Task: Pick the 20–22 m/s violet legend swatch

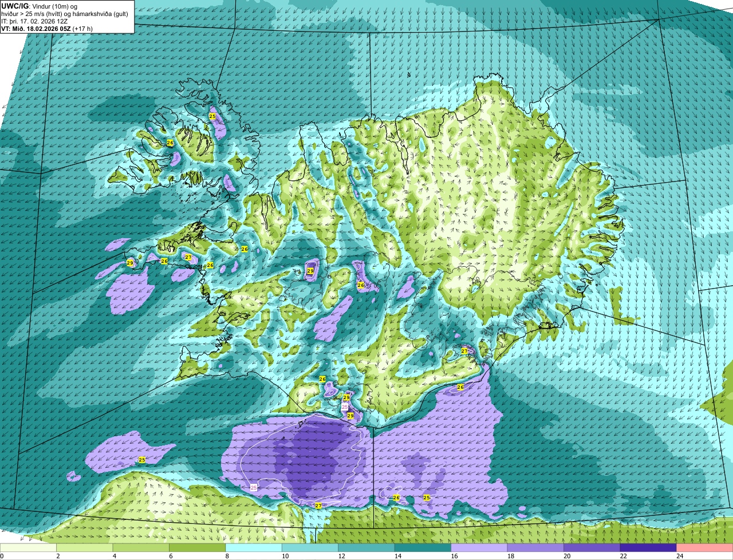Action: pyautogui.click(x=592, y=548)
